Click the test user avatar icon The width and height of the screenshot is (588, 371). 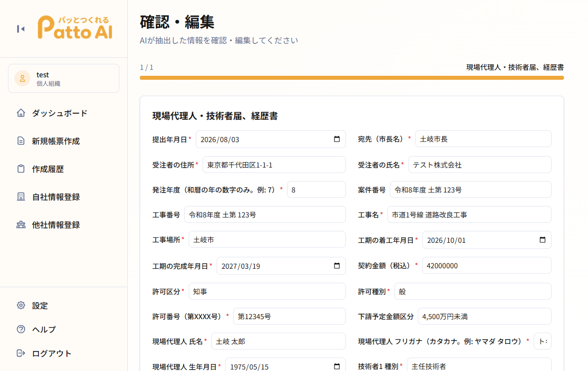(22, 78)
